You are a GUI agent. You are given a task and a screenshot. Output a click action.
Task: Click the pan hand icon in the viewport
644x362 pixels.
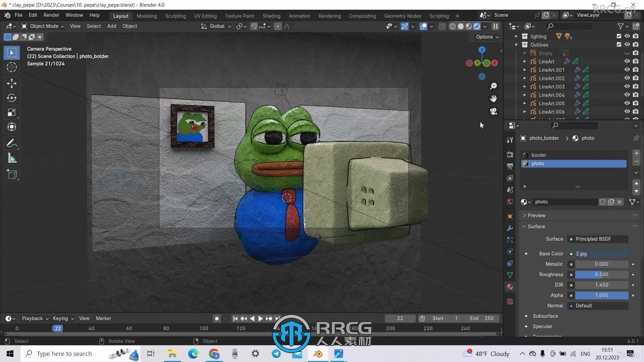point(494,99)
